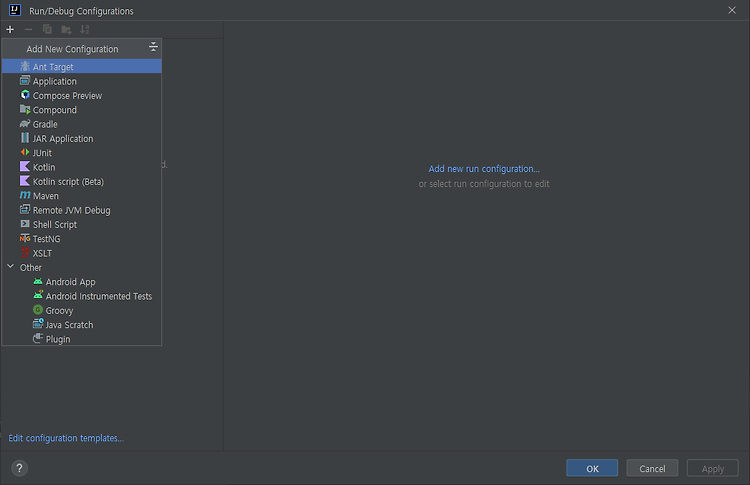Close the Run/Debug Configurations dialog
Image resolution: width=750 pixels, height=485 pixels.
[732, 10]
